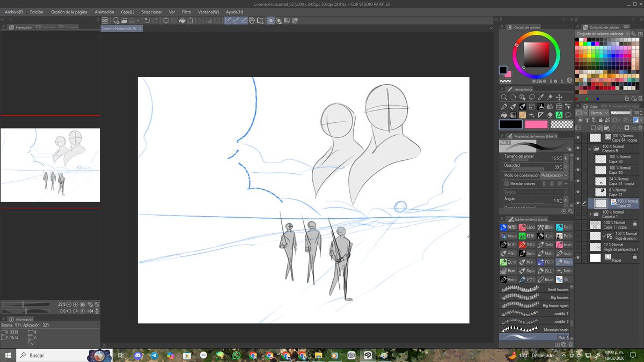
Task: Click the Fill command bar icon
Action: [182, 20]
